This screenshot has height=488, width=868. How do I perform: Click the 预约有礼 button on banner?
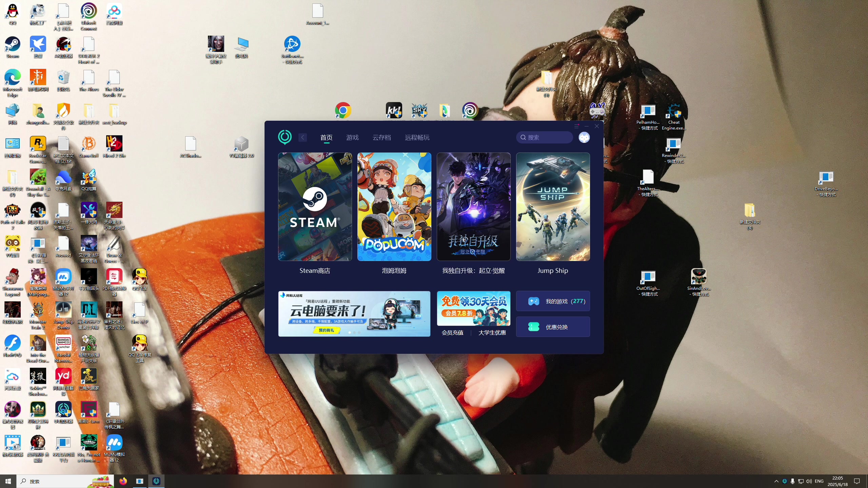pos(326,330)
